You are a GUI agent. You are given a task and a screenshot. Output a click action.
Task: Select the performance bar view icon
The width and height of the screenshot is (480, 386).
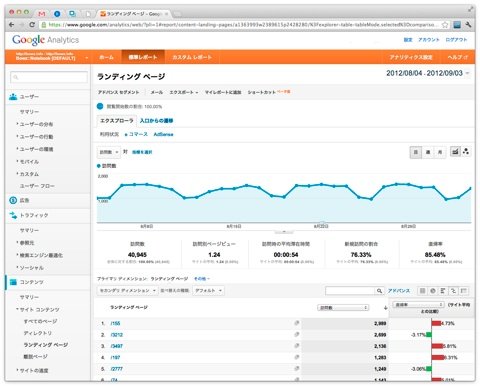(443, 291)
